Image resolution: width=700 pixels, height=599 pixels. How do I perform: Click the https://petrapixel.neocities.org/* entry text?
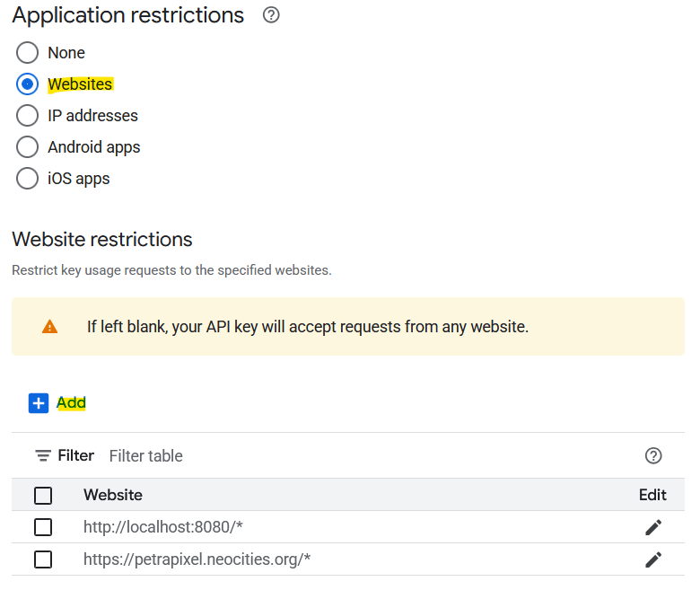point(197,559)
